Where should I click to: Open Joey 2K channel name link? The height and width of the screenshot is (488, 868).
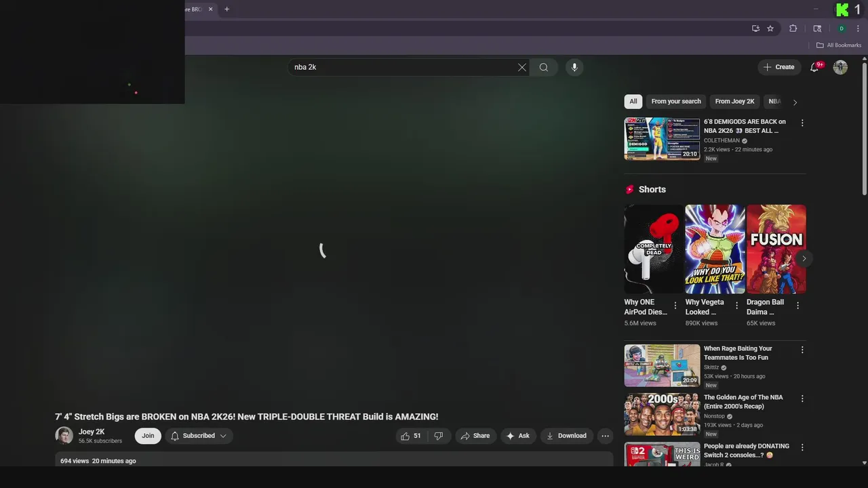(x=92, y=432)
